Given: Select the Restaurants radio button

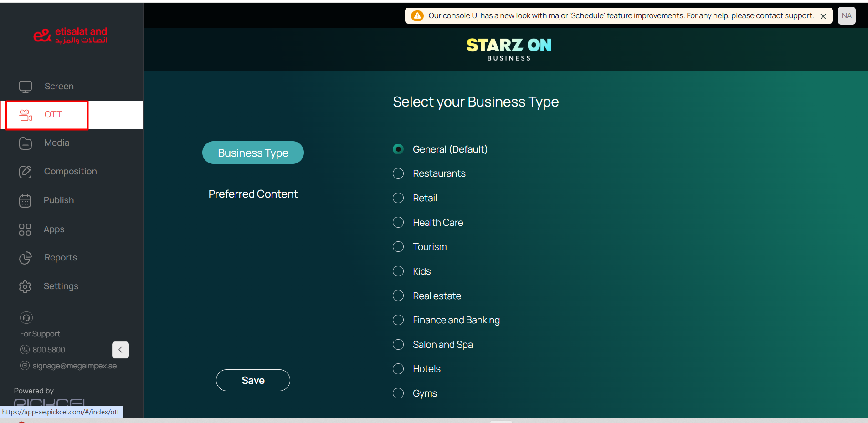Looking at the screenshot, I should click(x=398, y=173).
